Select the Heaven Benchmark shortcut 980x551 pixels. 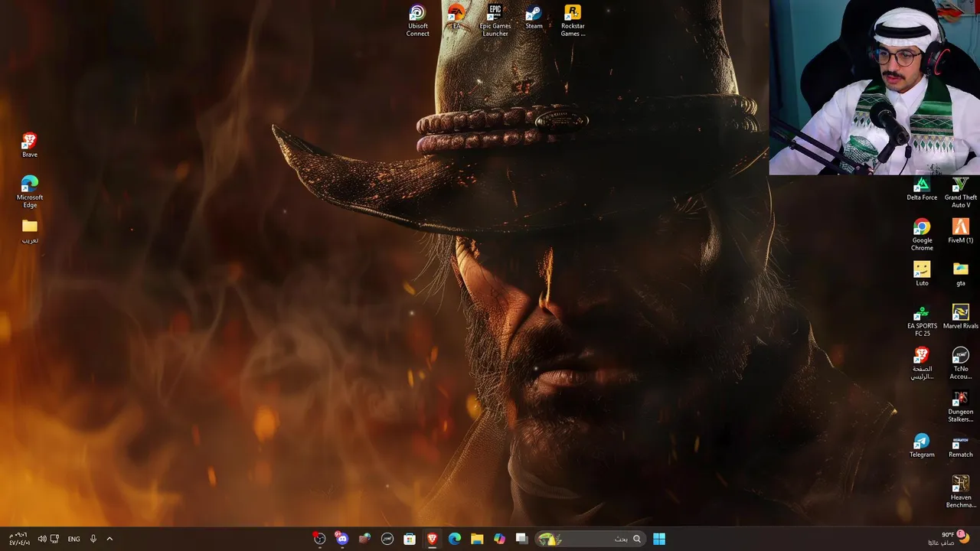coord(960,492)
